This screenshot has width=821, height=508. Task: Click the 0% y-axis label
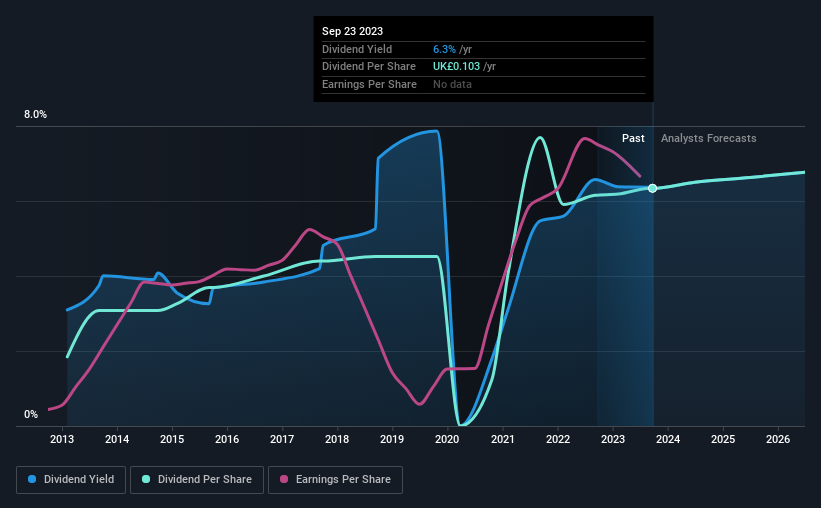coord(31,414)
